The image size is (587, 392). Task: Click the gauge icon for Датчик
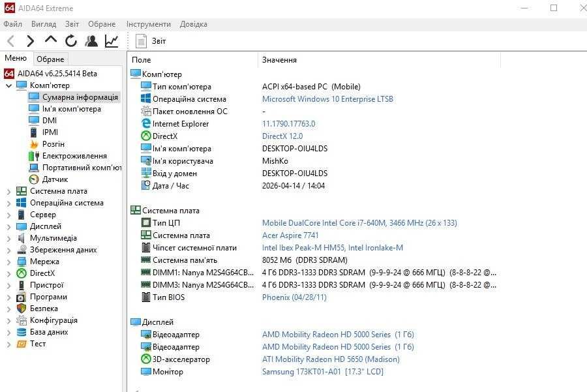[34, 179]
